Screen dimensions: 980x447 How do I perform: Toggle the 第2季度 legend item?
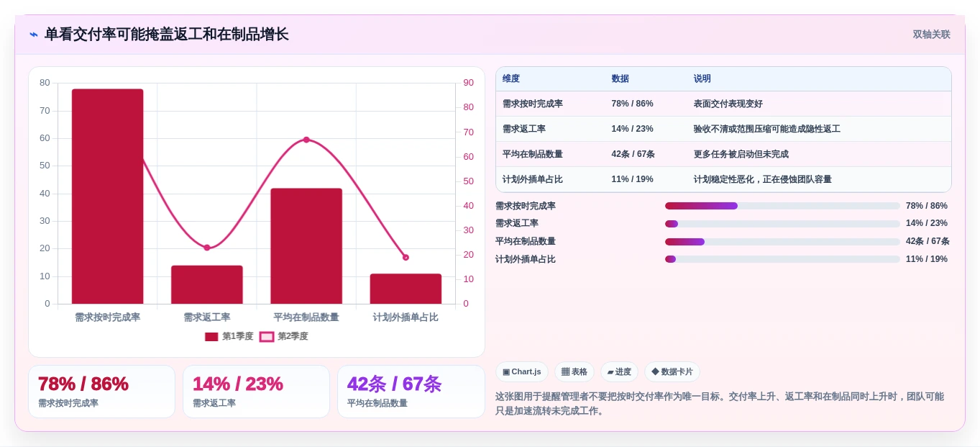(x=283, y=336)
